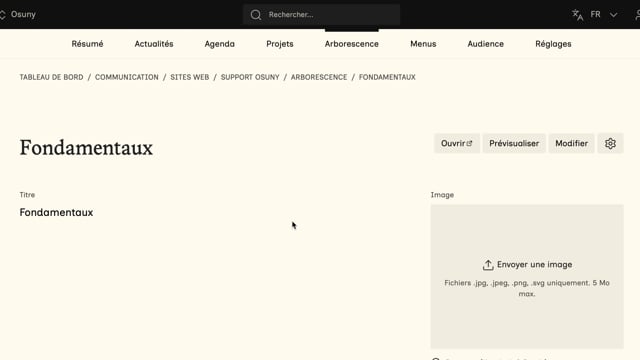Click the Titre field label

27,195
